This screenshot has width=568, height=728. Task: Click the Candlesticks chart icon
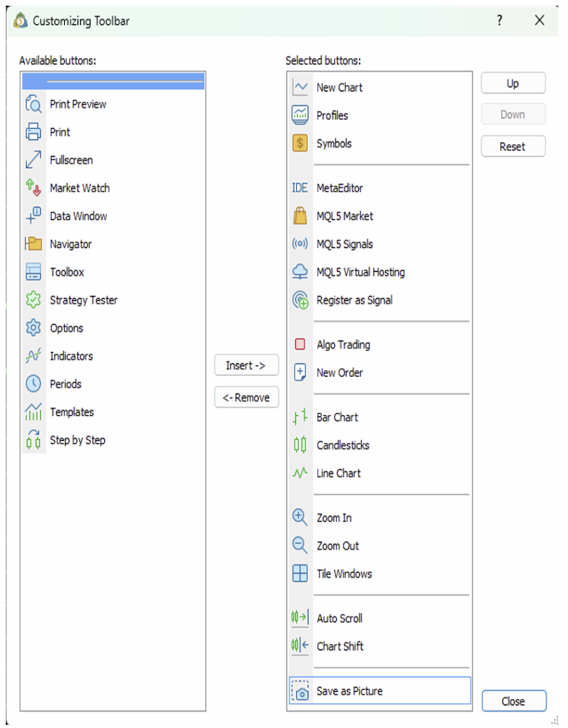click(300, 445)
